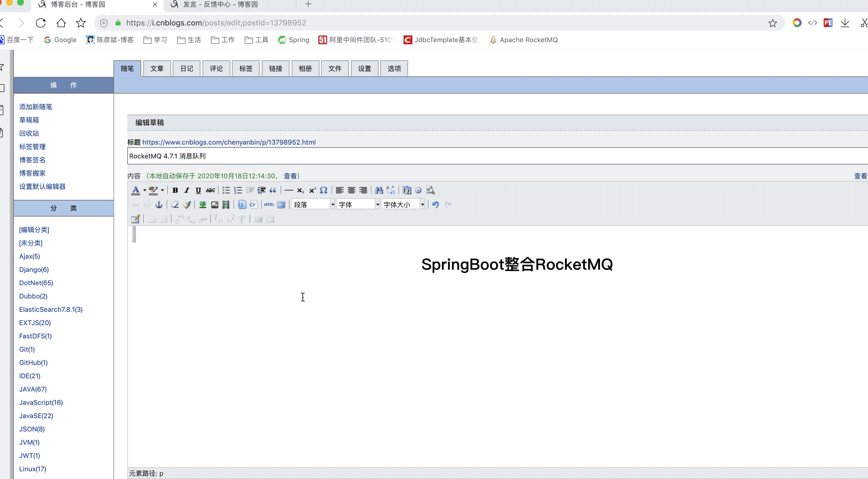Click the JAVA(67) category link
Viewport: 868px width, 479px height.
tap(33, 389)
